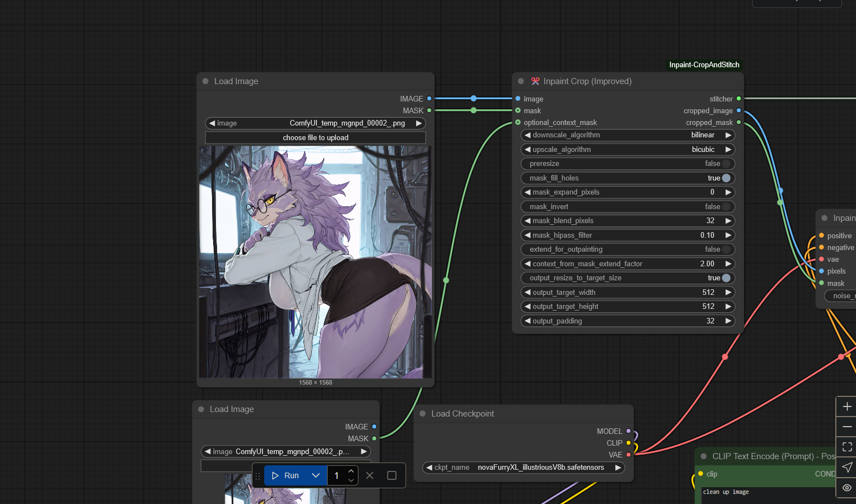Select previous image in top Load Image node
The width and height of the screenshot is (856, 504).
coord(211,123)
